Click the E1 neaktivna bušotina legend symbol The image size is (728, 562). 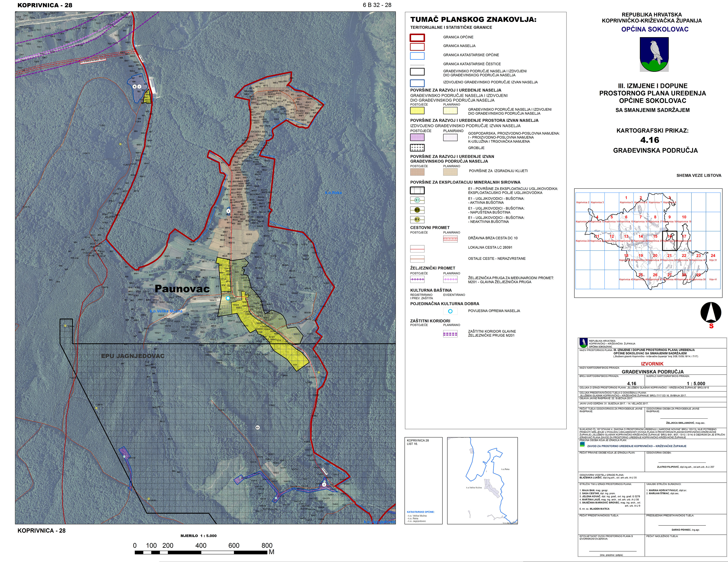click(x=417, y=219)
